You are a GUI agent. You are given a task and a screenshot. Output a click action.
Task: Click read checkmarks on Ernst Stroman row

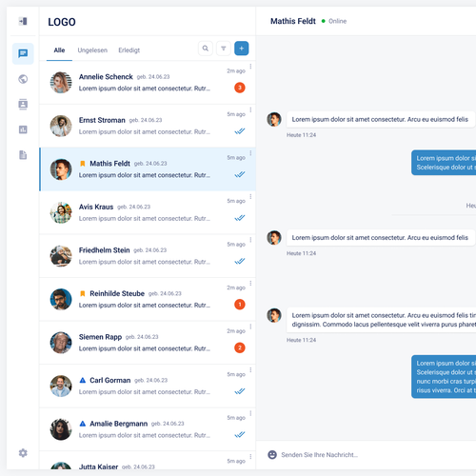coord(240,131)
